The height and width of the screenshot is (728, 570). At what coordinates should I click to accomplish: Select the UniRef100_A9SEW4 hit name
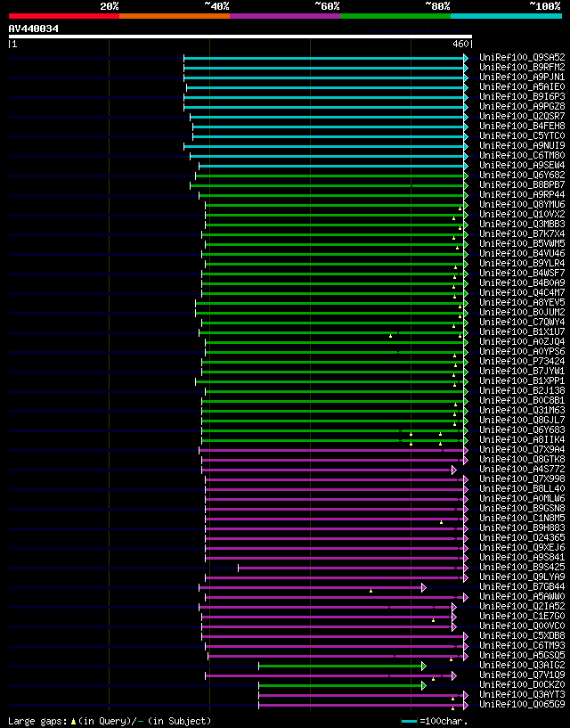point(522,165)
